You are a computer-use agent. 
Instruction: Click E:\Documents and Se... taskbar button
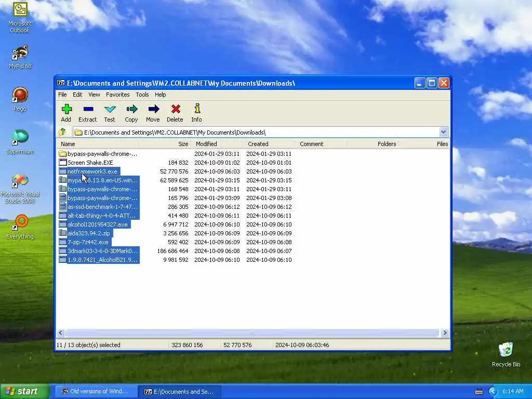point(180,392)
